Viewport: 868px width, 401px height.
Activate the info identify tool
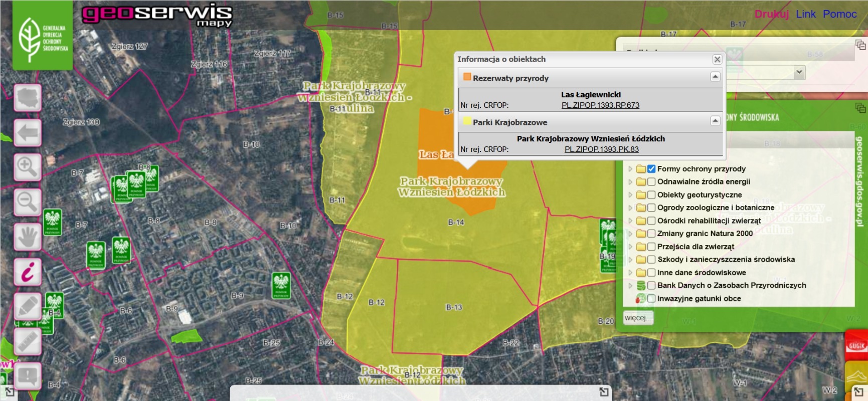[x=28, y=272]
